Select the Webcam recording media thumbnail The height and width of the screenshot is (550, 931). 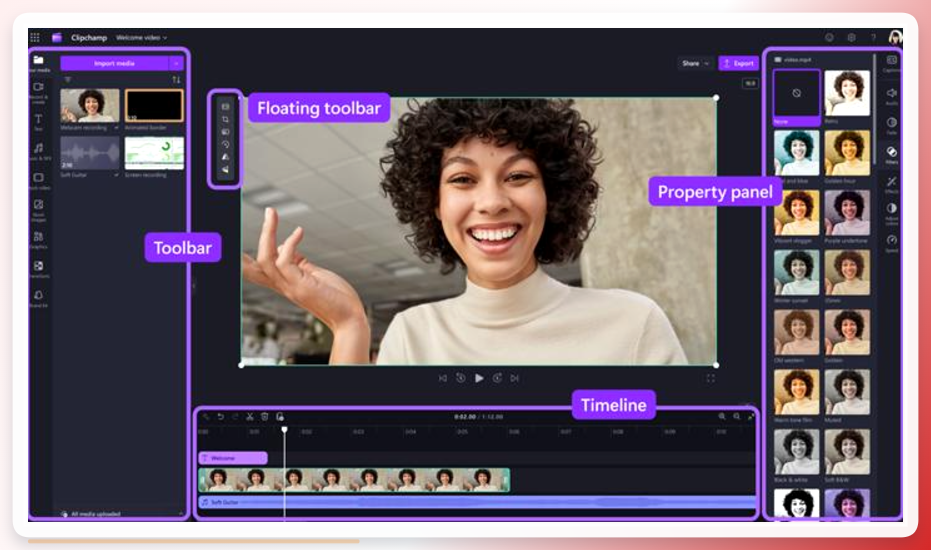point(90,106)
